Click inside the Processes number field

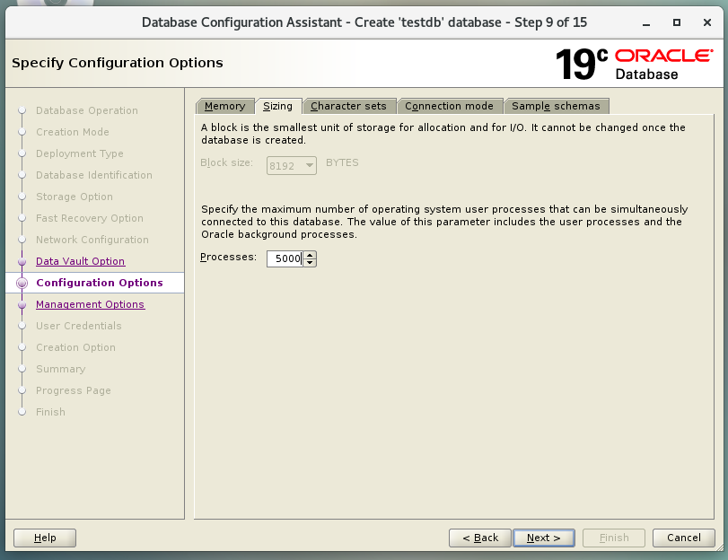tap(284, 258)
